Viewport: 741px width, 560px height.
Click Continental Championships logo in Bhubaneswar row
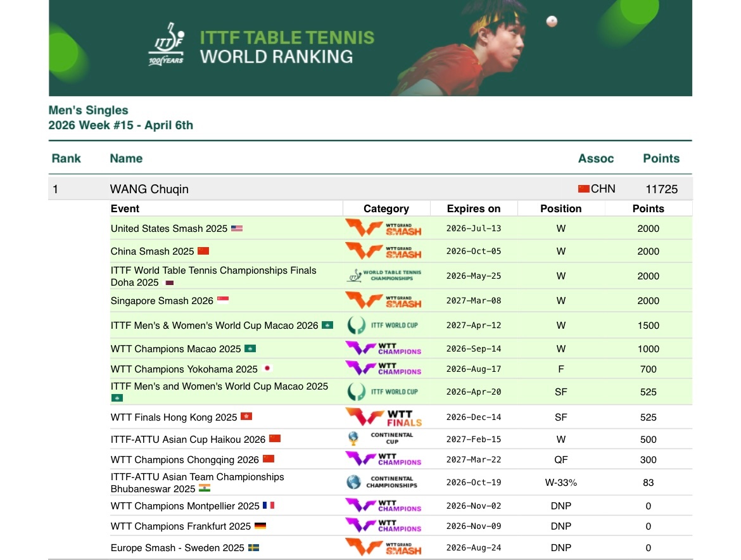click(x=382, y=482)
